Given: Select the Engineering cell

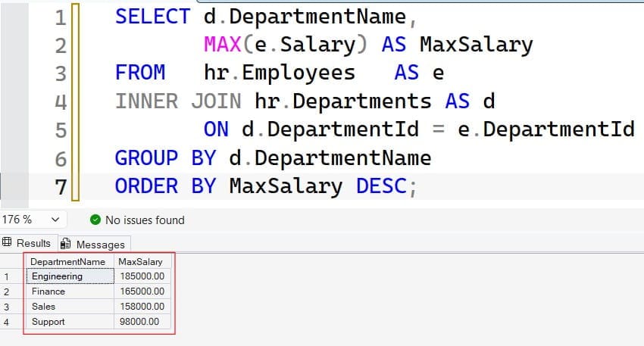Looking at the screenshot, I should point(70,276).
